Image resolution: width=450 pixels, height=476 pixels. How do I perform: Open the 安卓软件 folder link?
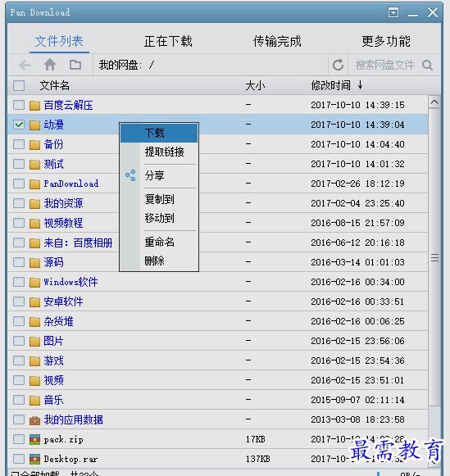coord(63,301)
